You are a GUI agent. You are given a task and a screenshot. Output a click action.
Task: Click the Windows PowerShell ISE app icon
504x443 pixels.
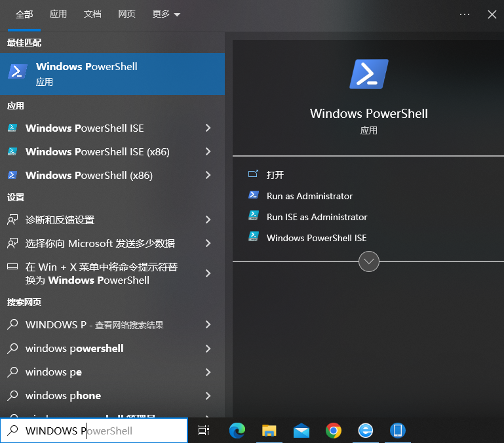(x=12, y=128)
